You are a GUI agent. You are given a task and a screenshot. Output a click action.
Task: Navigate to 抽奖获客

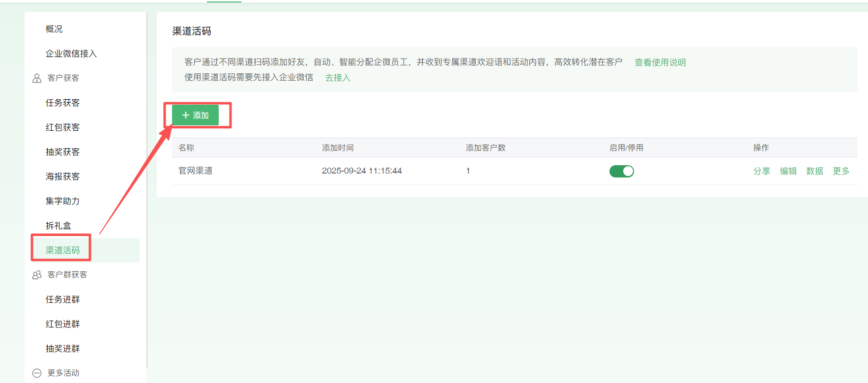coord(62,152)
